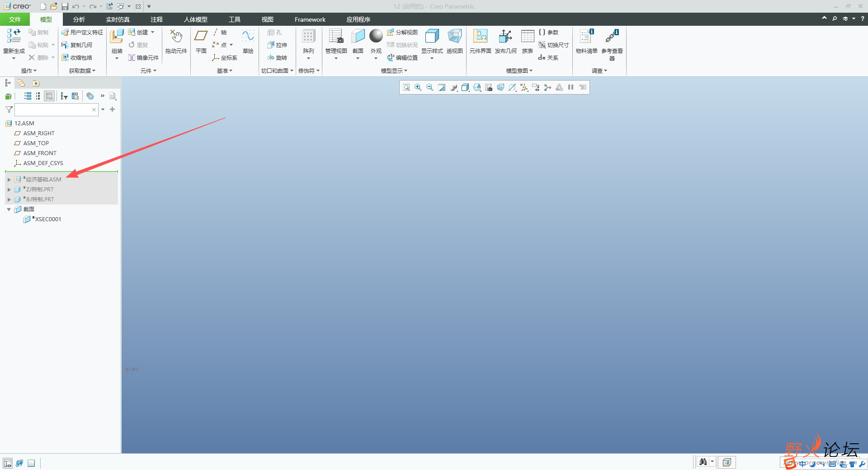The image size is (868, 470).
Task: Switch to the 分析 ribbon tab
Action: (x=79, y=19)
